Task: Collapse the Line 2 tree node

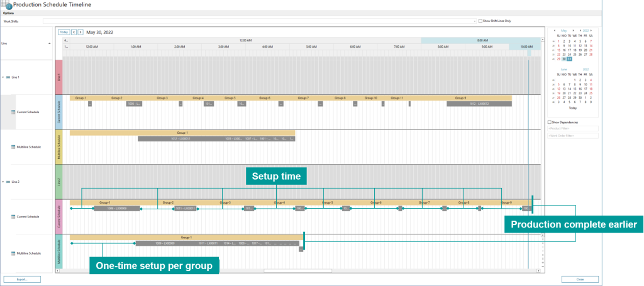Action: pyautogui.click(x=3, y=182)
